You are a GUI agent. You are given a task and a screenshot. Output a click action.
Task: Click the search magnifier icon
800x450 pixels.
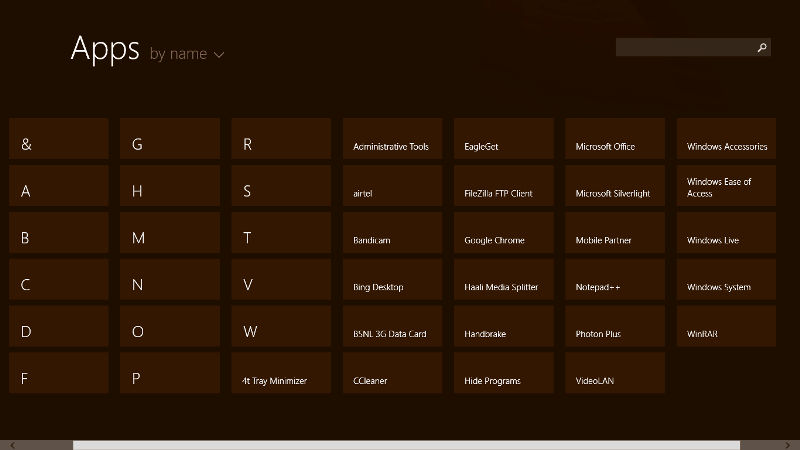[762, 47]
